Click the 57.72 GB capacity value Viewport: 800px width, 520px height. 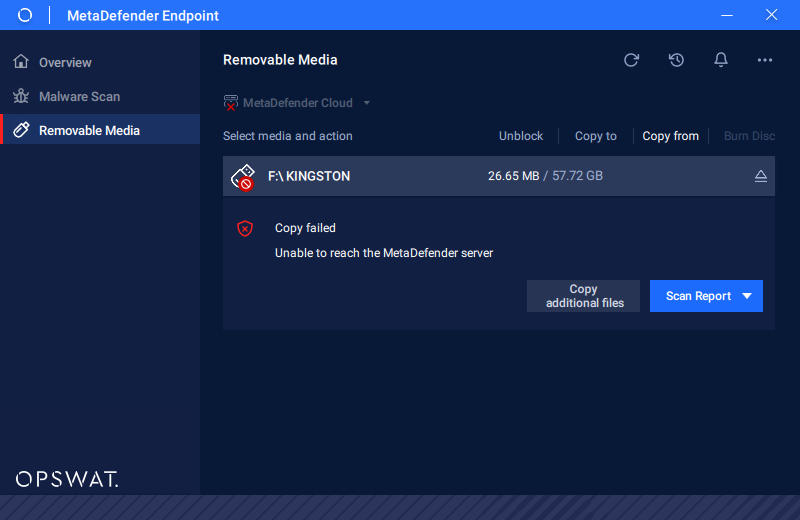point(577,176)
